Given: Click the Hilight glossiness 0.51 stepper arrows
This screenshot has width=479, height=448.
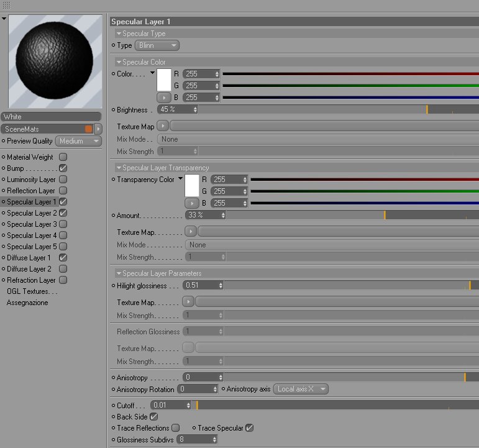Looking at the screenshot, I should pos(221,285).
